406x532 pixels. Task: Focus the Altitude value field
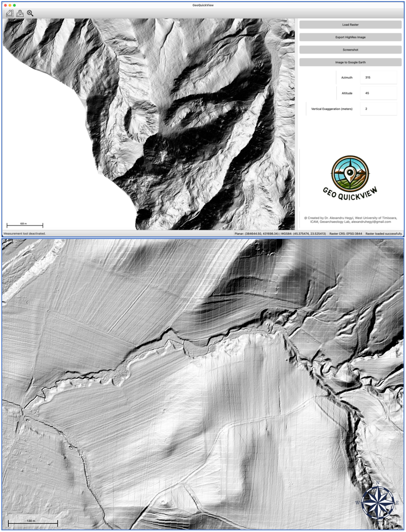378,93
